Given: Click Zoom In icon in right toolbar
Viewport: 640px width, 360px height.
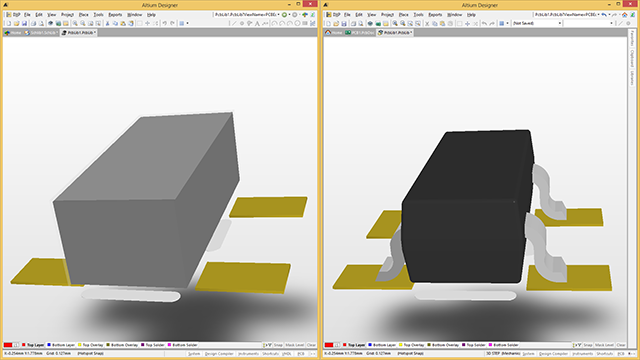Looking at the screenshot, I should pos(395,24).
